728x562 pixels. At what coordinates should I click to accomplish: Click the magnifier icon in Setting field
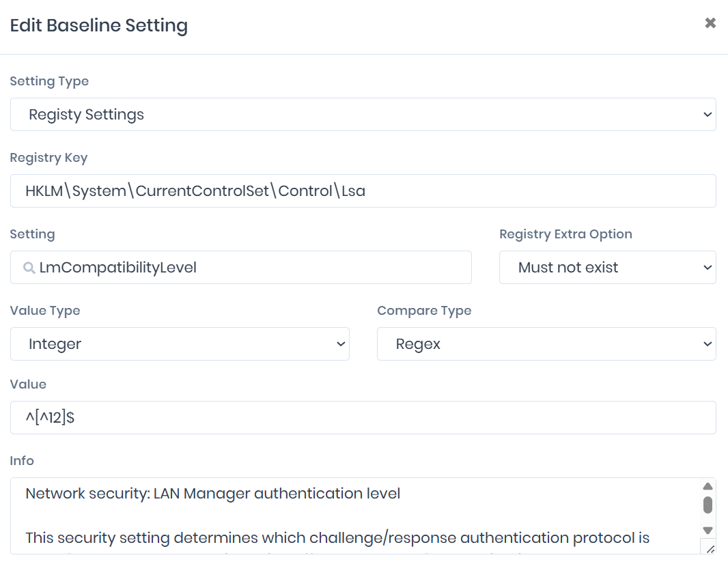29,268
